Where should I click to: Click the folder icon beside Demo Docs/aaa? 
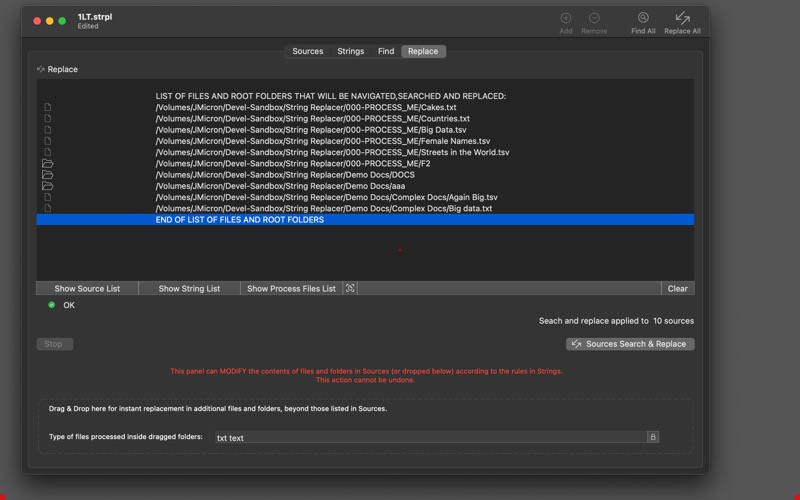(x=47, y=186)
